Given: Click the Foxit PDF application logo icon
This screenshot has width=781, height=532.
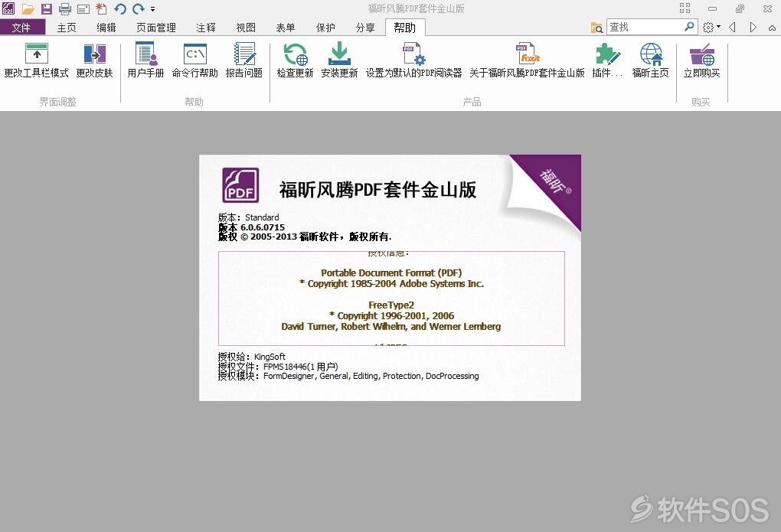Looking at the screenshot, I should click(8, 8).
